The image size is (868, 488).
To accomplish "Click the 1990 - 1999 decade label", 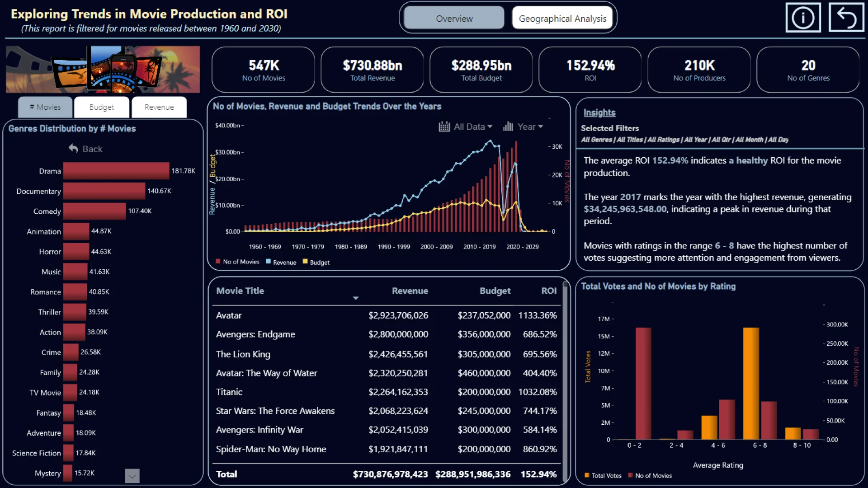I will [394, 247].
